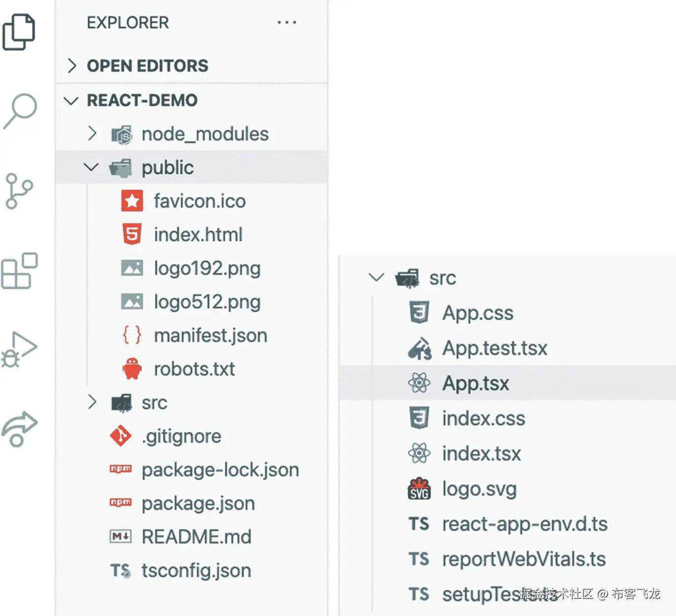Select the logo512.png file name

click(207, 302)
